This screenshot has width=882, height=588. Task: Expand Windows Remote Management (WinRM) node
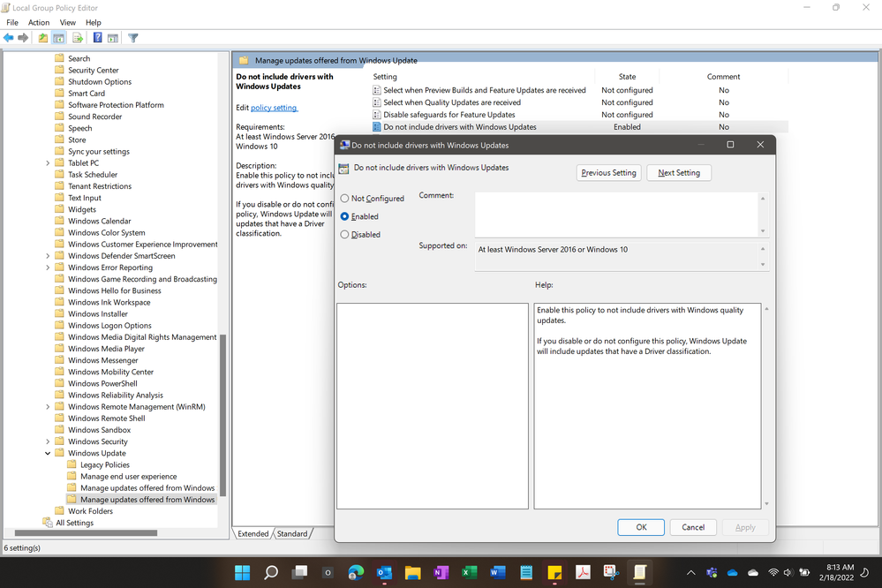(x=48, y=407)
